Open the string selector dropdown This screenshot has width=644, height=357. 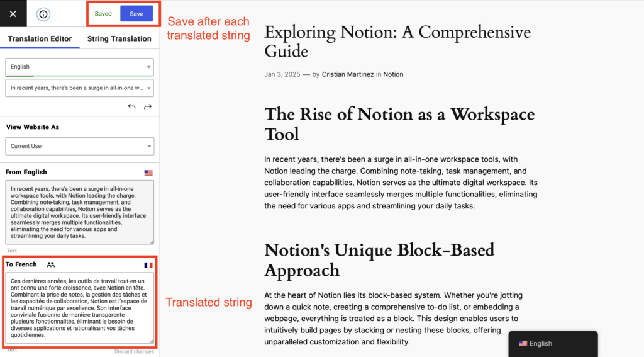pos(80,88)
